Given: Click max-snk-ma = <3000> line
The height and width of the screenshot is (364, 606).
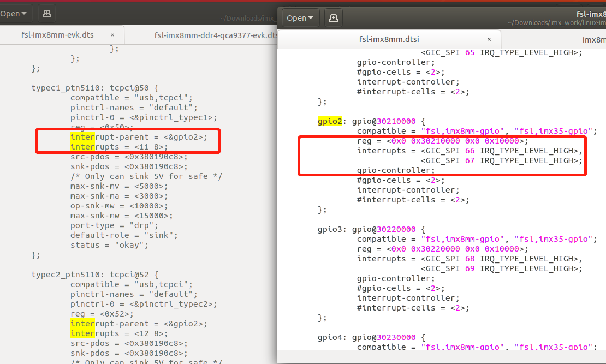Looking at the screenshot, I should pyautogui.click(x=119, y=196).
